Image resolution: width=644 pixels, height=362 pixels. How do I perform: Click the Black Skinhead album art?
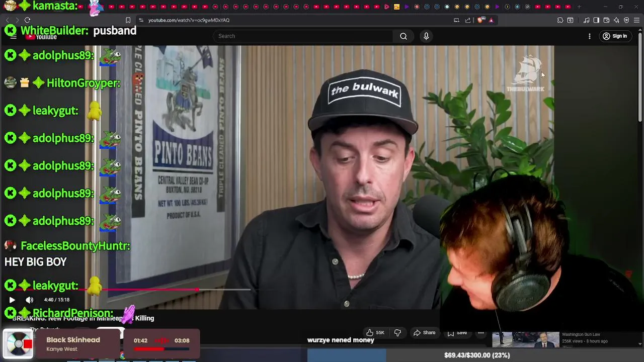[18, 344]
